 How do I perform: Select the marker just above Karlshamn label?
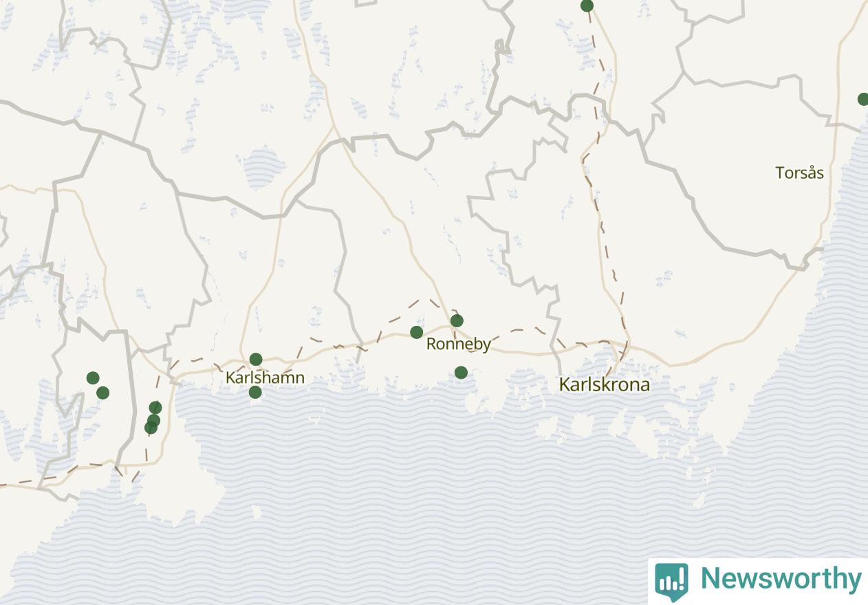[x=256, y=359]
